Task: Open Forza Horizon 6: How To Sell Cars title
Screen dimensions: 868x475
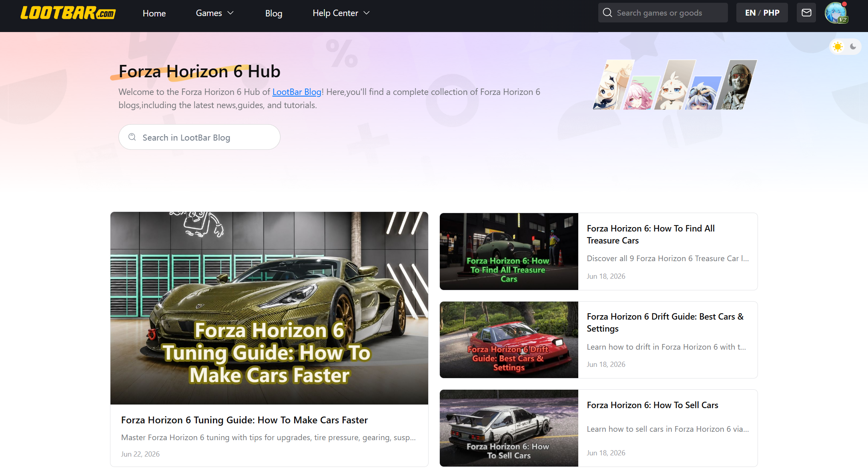Action: [x=653, y=405]
